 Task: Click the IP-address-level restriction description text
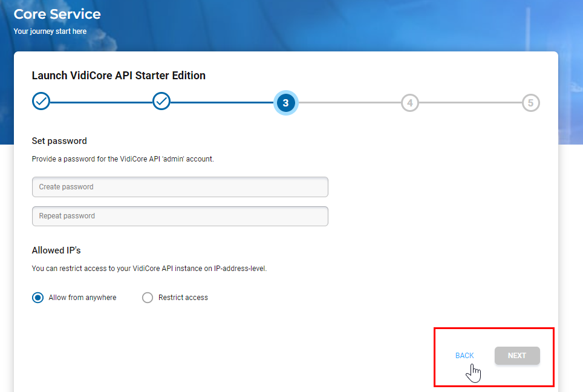click(x=149, y=268)
